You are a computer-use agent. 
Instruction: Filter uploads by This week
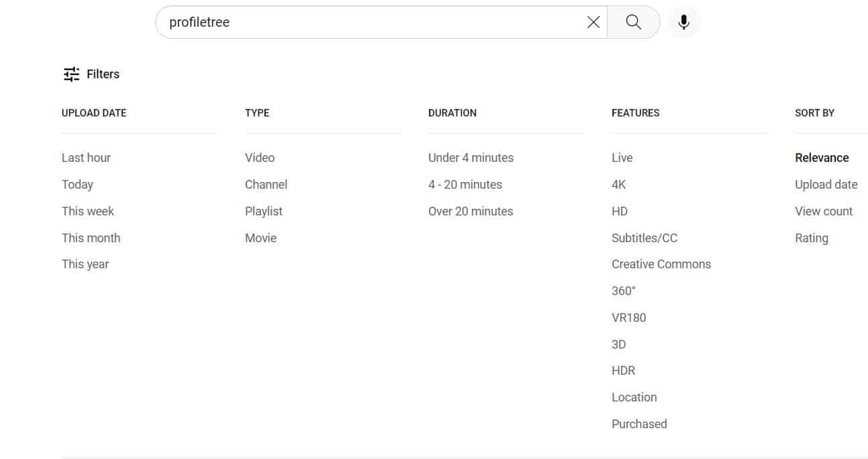point(88,211)
